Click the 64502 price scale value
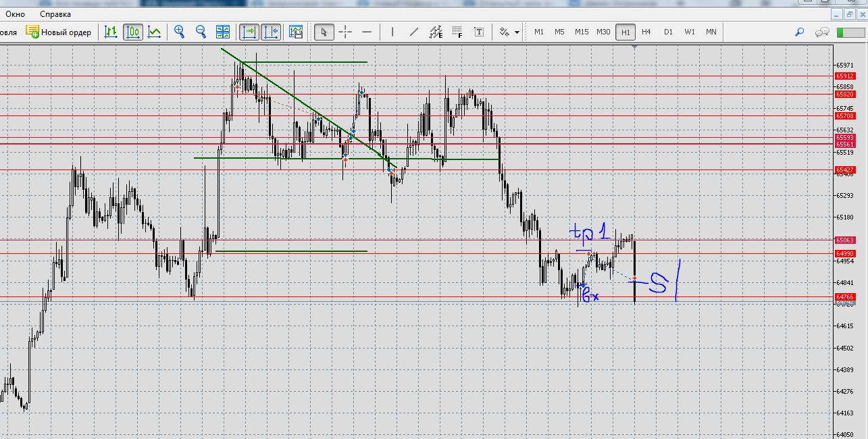Image resolution: width=868 pixels, height=439 pixels. pos(845,348)
